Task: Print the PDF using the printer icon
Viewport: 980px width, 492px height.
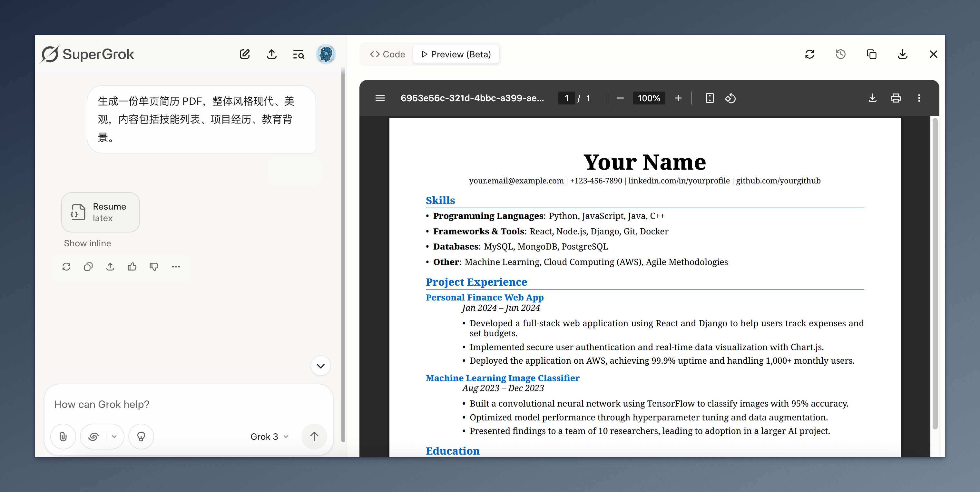Action: pyautogui.click(x=896, y=98)
